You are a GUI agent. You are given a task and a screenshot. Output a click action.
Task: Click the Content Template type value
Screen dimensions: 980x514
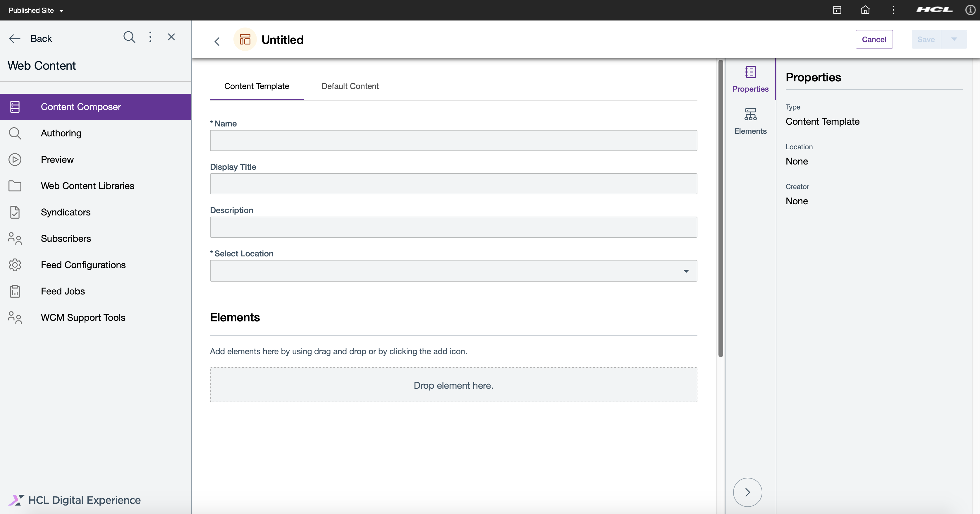[x=823, y=121]
